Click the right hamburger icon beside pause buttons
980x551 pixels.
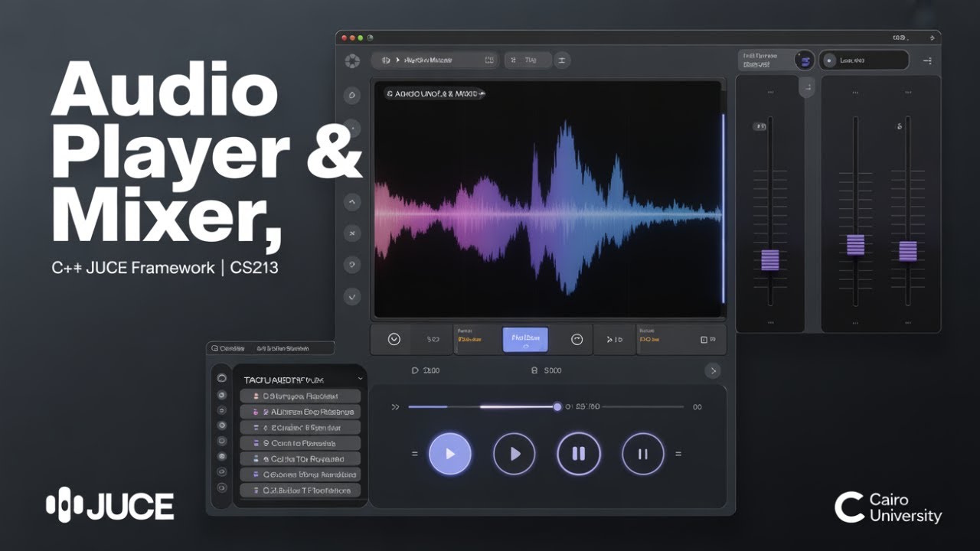[x=678, y=454]
